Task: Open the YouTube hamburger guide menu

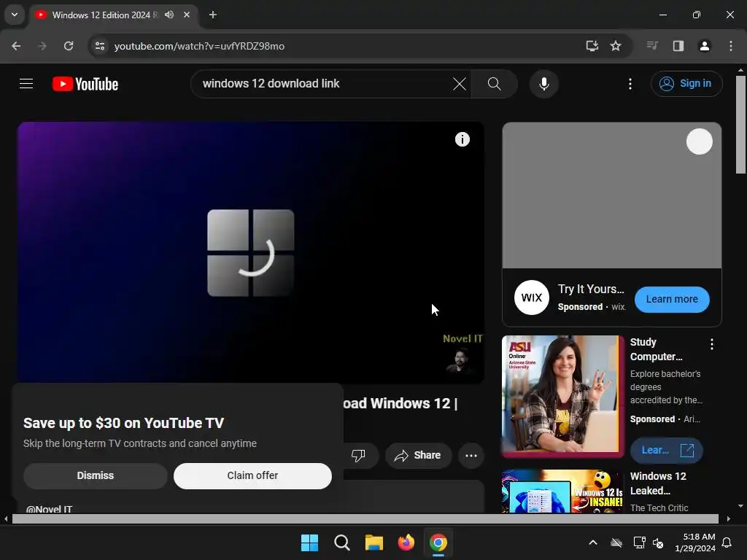Action: 26,84
